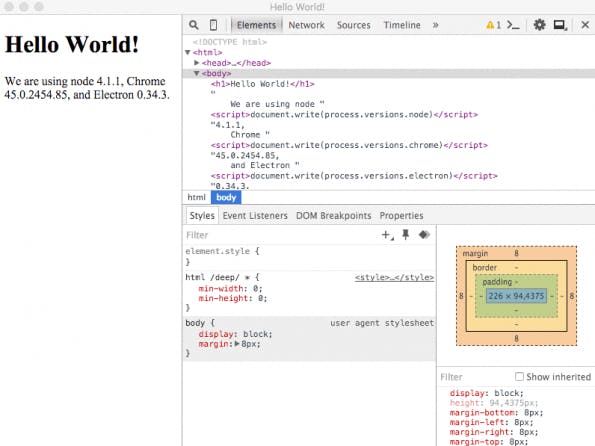Viewport: 595px width, 446px height.
Task: Open the Properties sidebar tab
Action: [x=401, y=216]
